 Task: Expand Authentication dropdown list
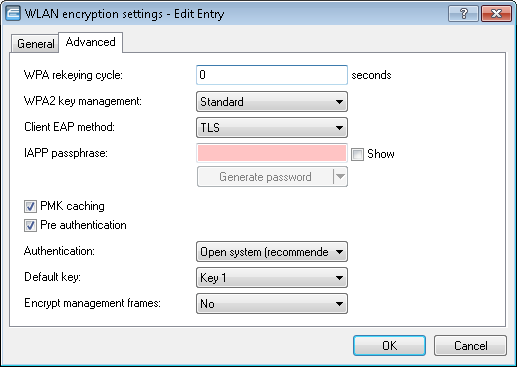pos(272,252)
